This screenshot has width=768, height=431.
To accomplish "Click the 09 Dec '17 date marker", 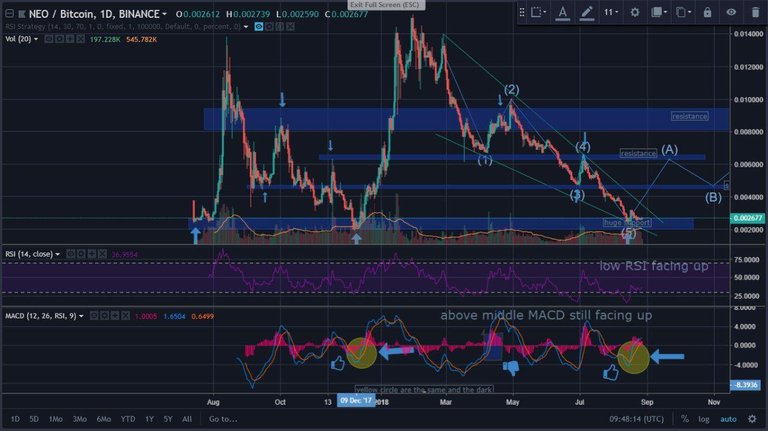I will coord(356,401).
